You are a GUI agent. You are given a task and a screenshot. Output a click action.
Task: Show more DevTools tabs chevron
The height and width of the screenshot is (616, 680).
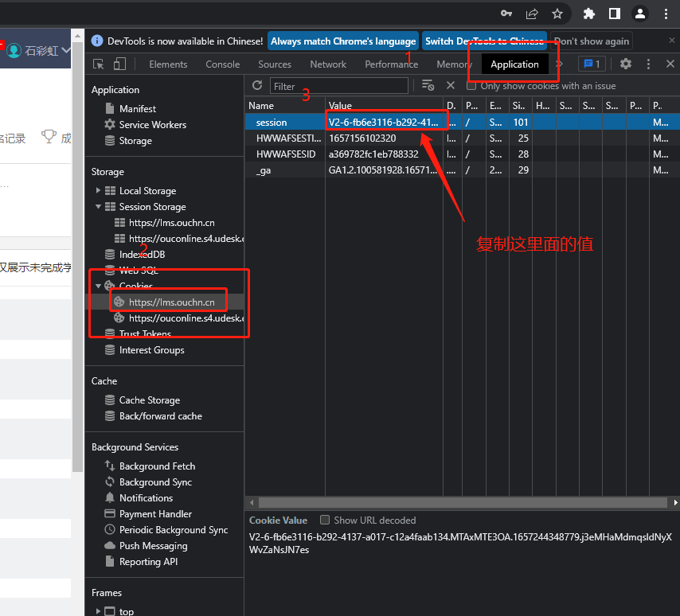(560, 64)
